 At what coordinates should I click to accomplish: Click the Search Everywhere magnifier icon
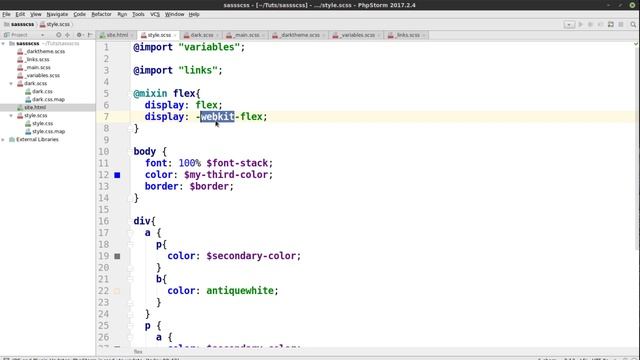click(633, 24)
